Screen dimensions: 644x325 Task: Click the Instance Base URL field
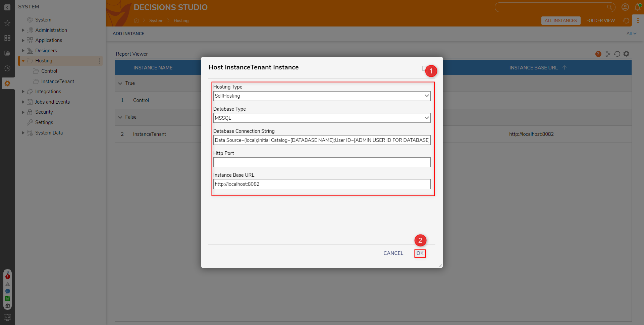(x=322, y=184)
